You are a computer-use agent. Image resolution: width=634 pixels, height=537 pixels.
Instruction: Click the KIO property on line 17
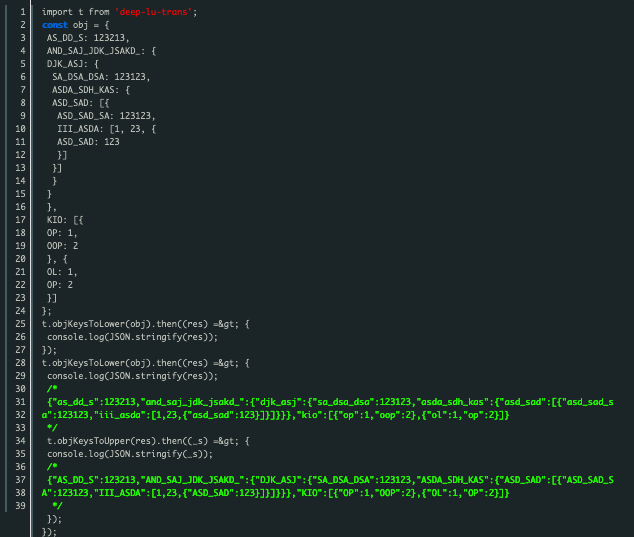[57, 220]
